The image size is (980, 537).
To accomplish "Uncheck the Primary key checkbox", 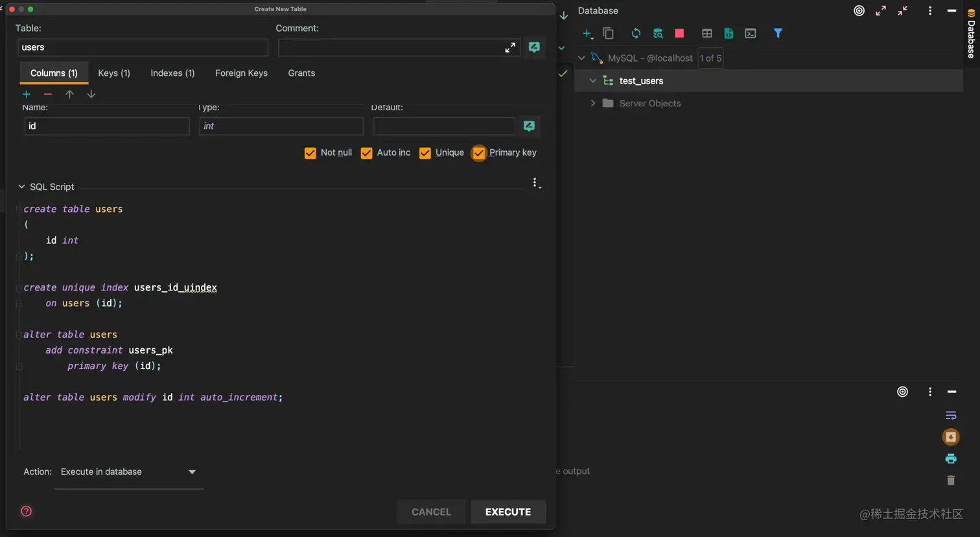I will pyautogui.click(x=479, y=153).
